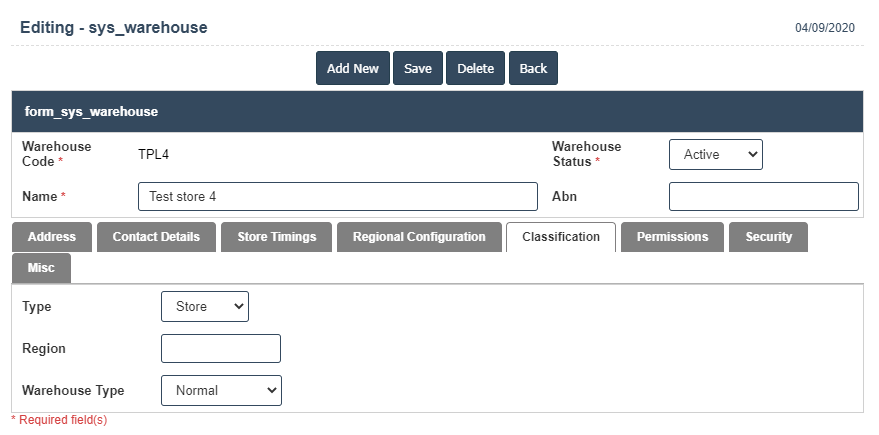Select the Region input box
The height and width of the screenshot is (435, 879).
[220, 348]
